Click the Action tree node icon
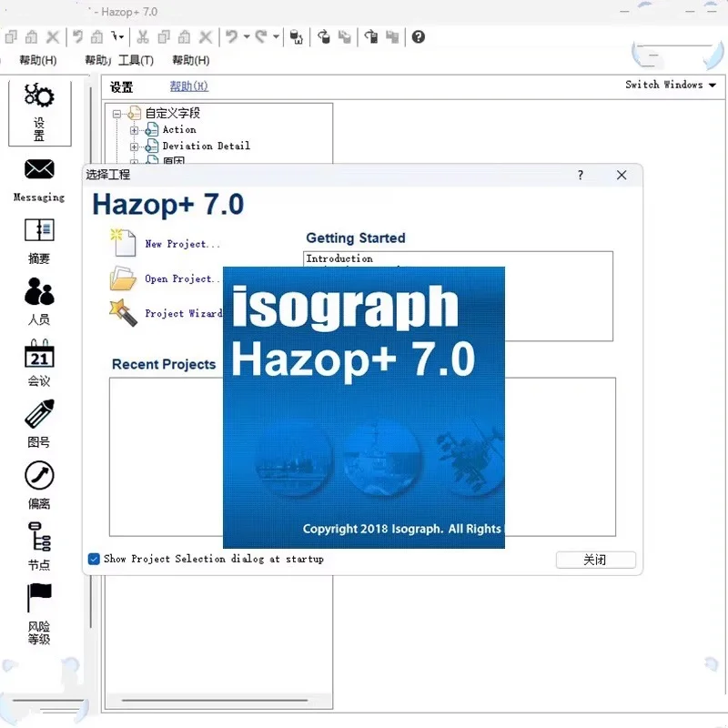Viewport: 728px width, 728px height. (x=151, y=129)
